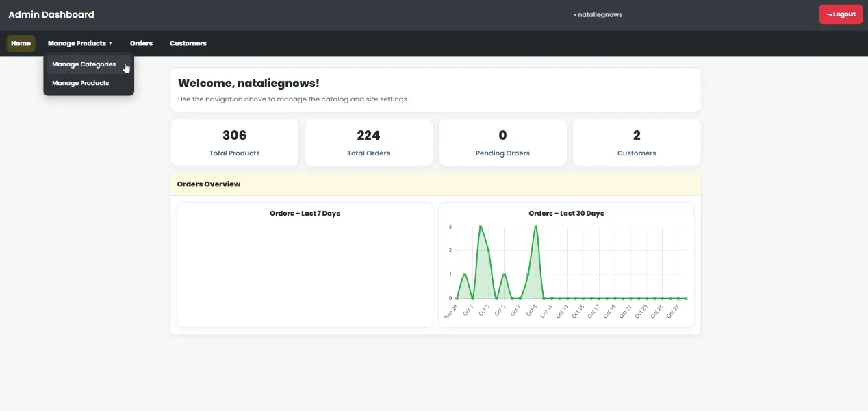Open the Customers navigation tab
Screen dimensions: 868x411
[188, 43]
